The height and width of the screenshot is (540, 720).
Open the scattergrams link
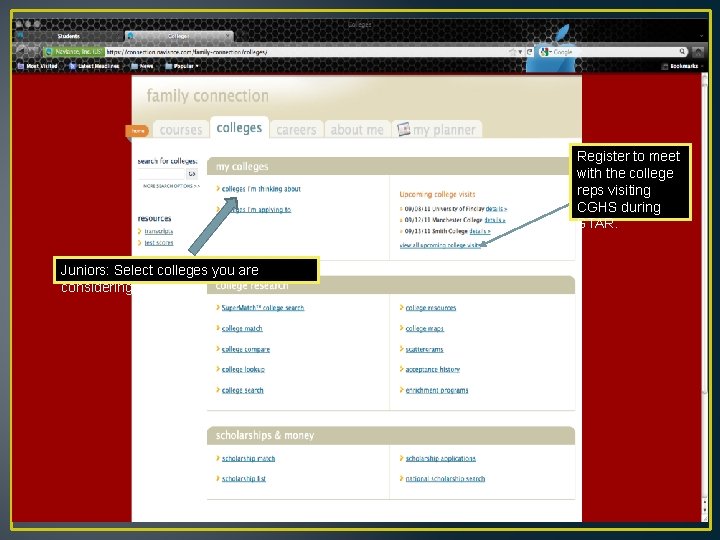click(x=424, y=349)
